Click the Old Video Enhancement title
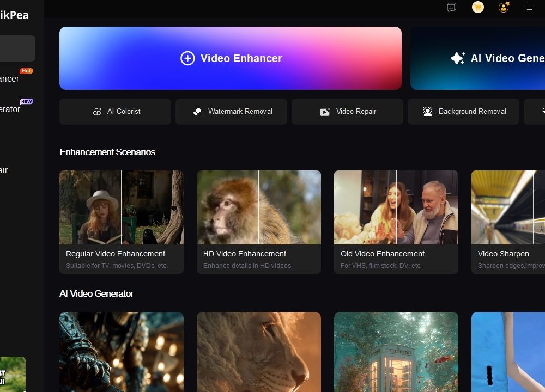 tap(383, 254)
